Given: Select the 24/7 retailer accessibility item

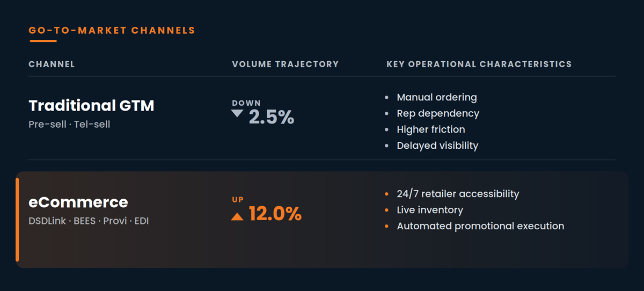Looking at the screenshot, I should coord(458,194).
